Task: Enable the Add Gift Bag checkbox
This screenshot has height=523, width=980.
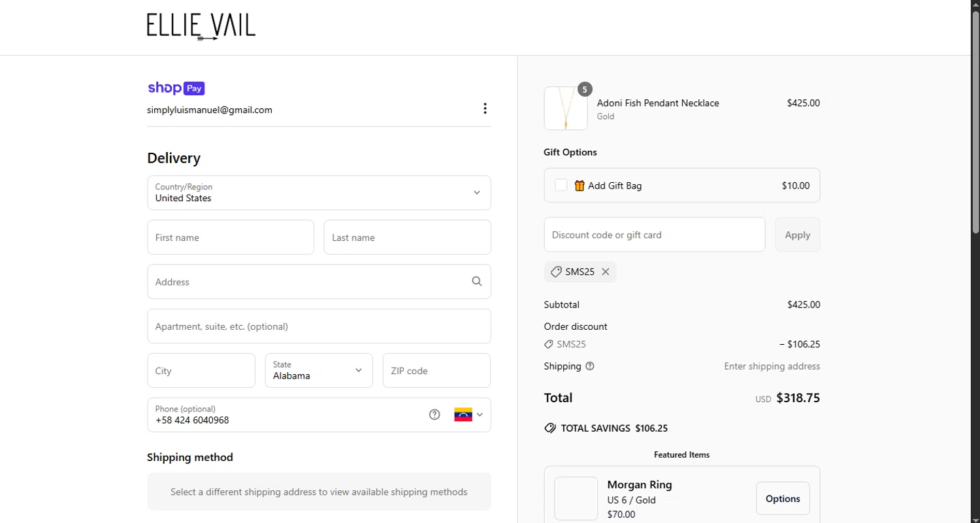Action: [x=561, y=185]
